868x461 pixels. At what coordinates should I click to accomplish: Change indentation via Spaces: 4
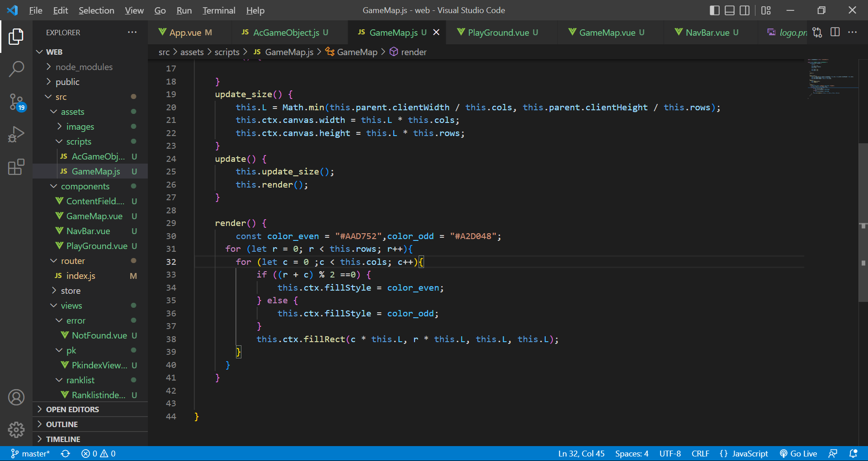(632, 453)
